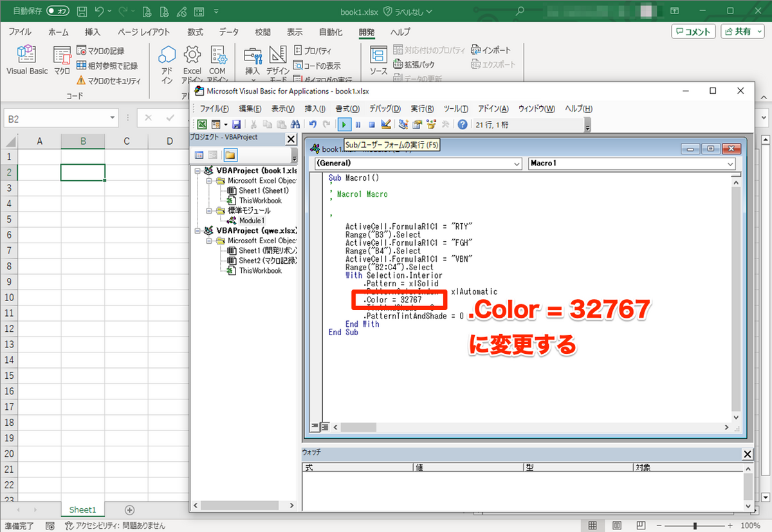The height and width of the screenshot is (532, 772).
Task: Click View Code icon in Project panel
Action: [x=199, y=155]
